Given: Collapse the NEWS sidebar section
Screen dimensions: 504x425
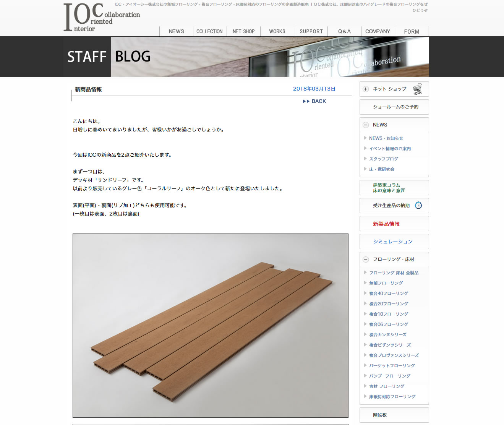Looking at the screenshot, I should 366,125.
